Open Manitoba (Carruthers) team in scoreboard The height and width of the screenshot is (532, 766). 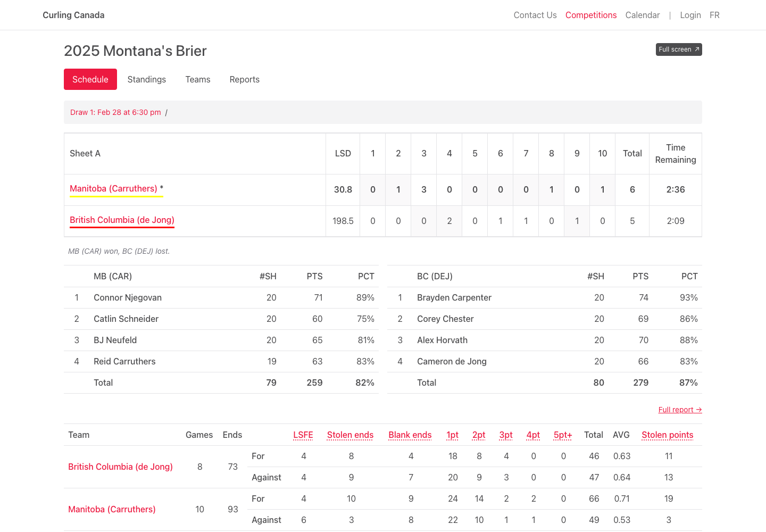point(113,188)
